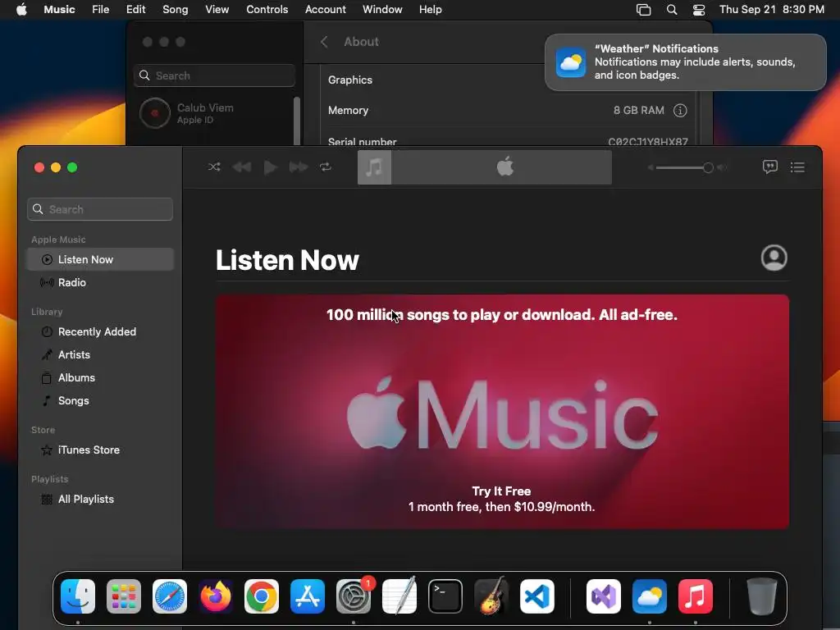The width and height of the screenshot is (840, 630).
Task: Open Firefox from the Dock
Action: (x=216, y=596)
